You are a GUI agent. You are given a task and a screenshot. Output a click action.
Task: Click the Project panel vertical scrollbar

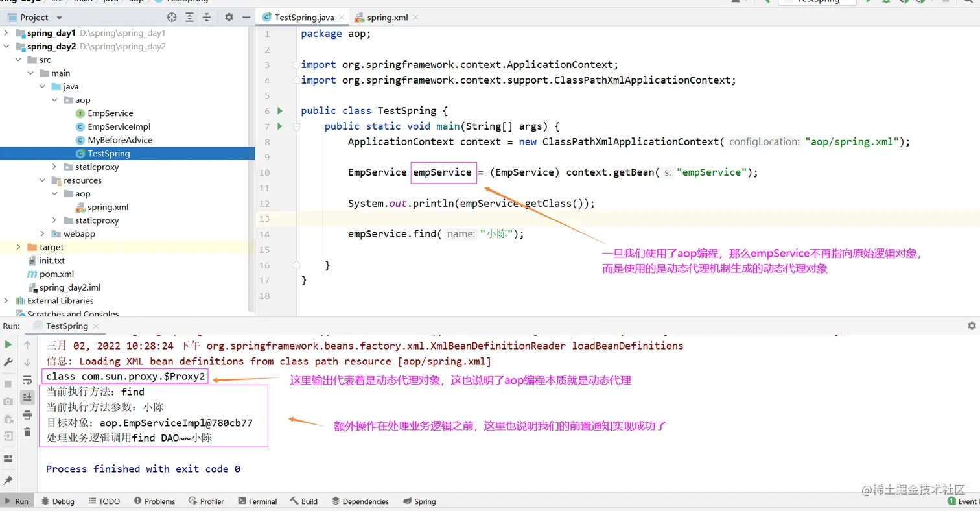[x=252, y=169]
